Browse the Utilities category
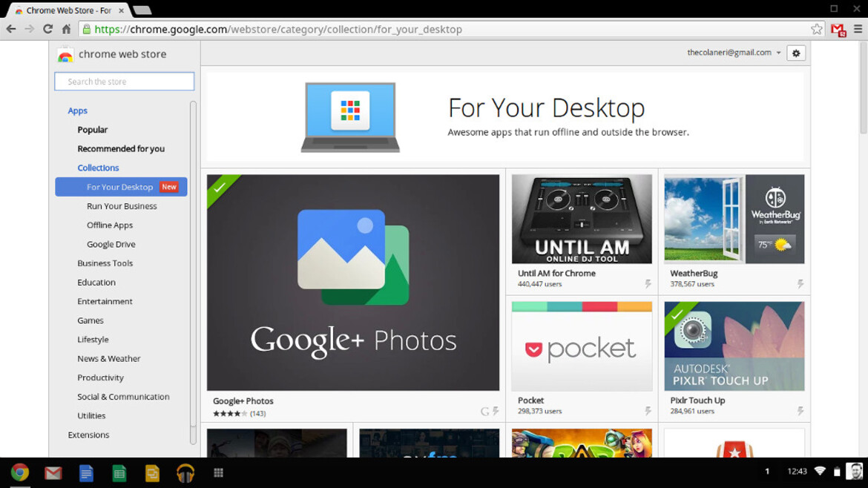Screen dimensions: 868x488 pyautogui.click(x=91, y=416)
